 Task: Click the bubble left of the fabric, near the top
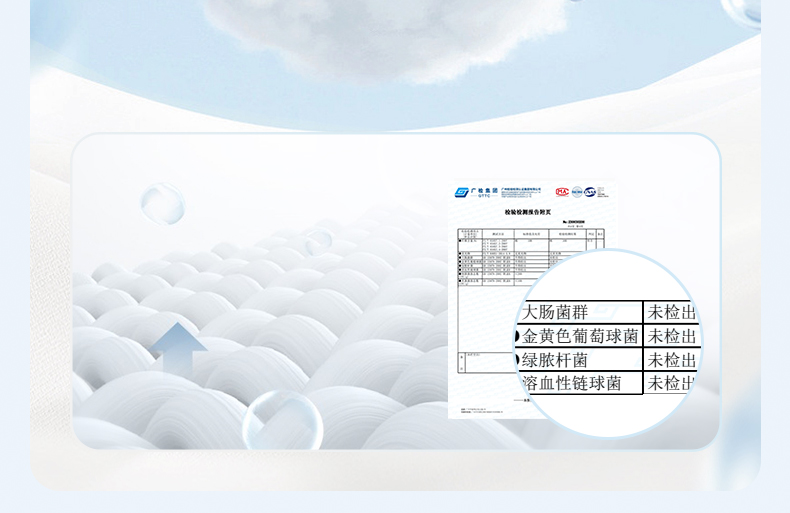(162, 203)
